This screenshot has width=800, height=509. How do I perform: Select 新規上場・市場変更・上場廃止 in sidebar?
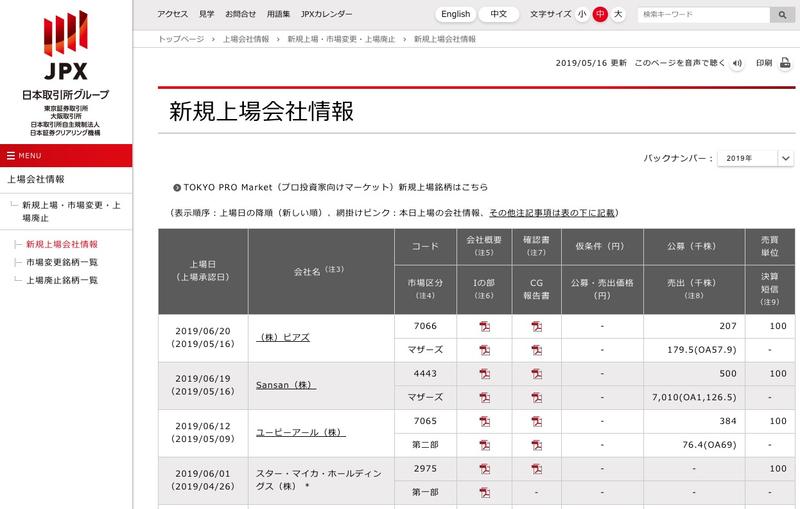tap(71, 212)
